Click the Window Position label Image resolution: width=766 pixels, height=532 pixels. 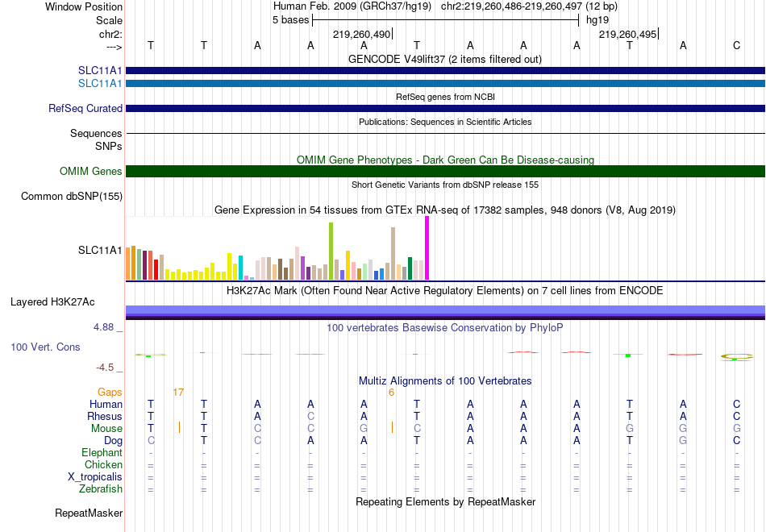pos(84,6)
